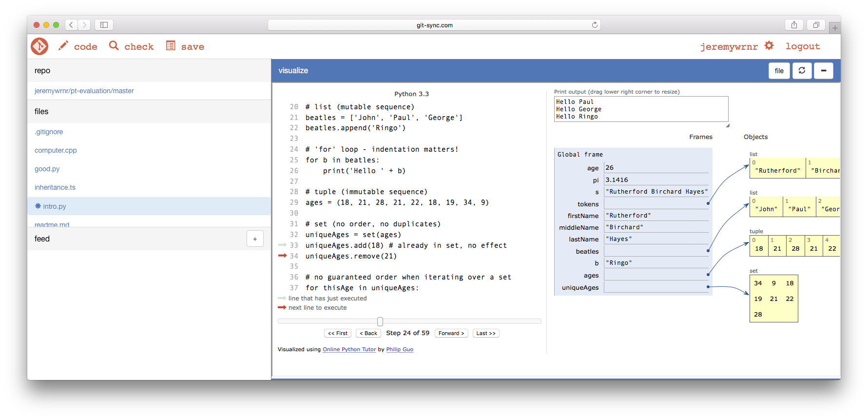Click the repo section header
The width and height of the screenshot is (868, 419).
click(149, 71)
